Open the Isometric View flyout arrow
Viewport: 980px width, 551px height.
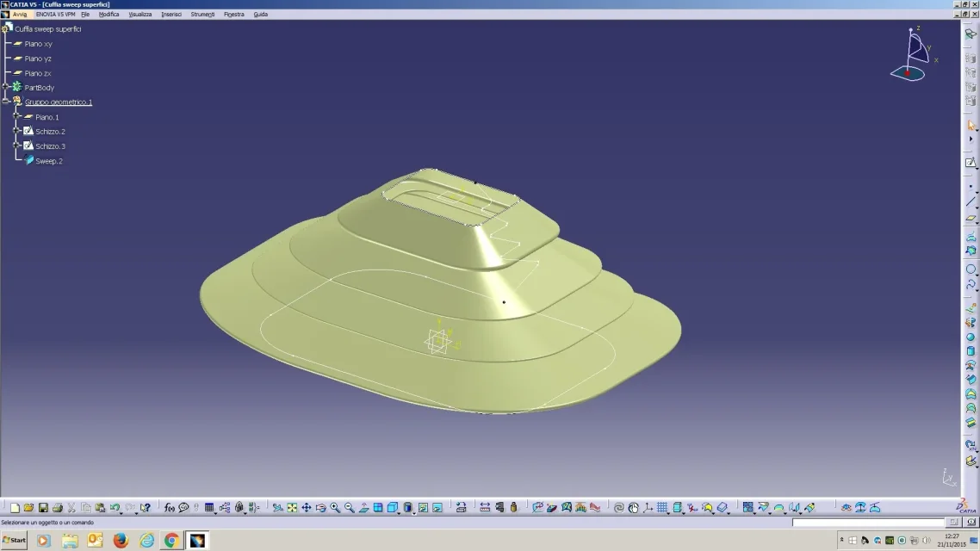click(399, 511)
